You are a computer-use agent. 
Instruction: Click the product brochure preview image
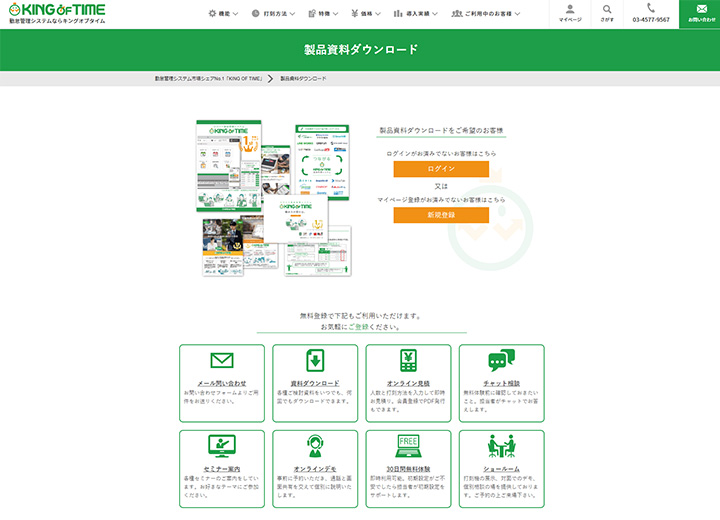[273, 198]
